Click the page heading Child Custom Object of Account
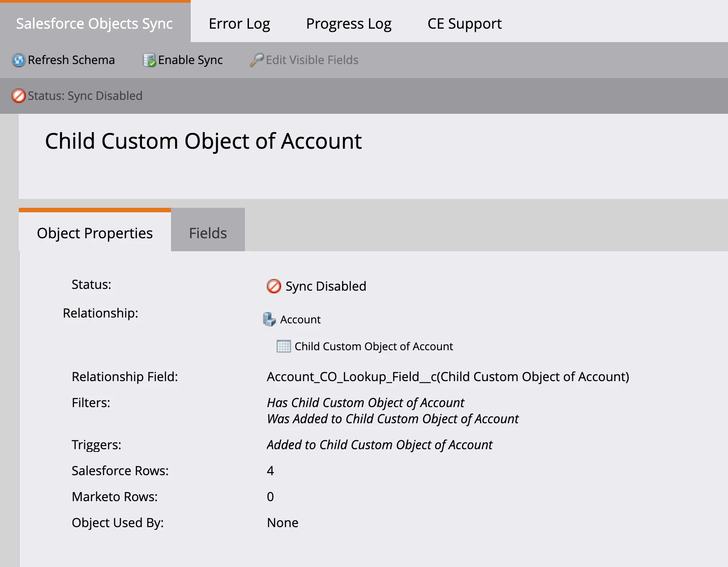Viewport: 728px width, 567px height. coord(203,141)
